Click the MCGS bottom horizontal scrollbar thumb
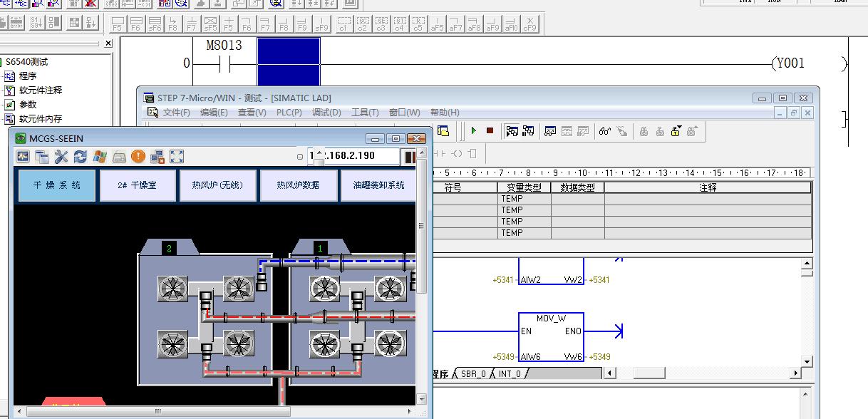The width and height of the screenshot is (868, 419). click(x=157, y=411)
